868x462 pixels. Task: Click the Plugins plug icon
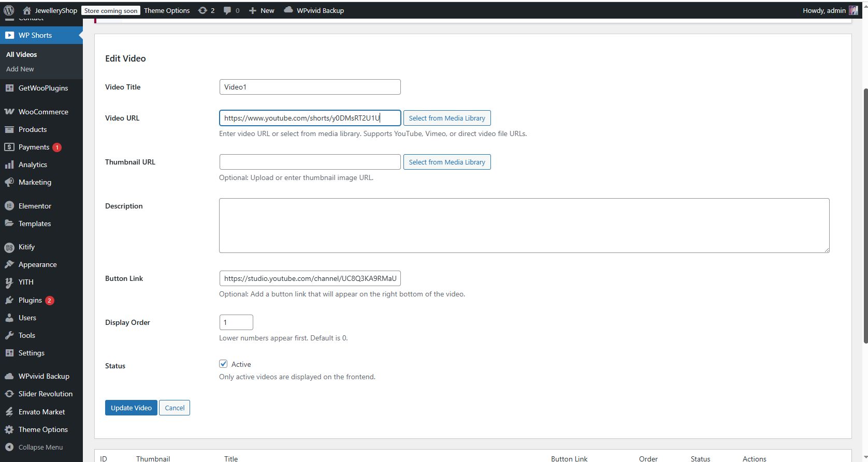tap(9, 300)
